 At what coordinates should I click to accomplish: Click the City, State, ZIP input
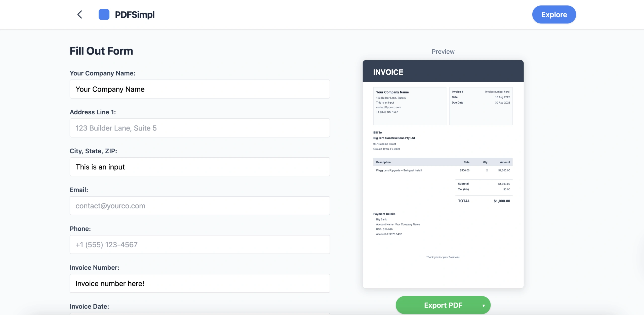[x=199, y=167]
